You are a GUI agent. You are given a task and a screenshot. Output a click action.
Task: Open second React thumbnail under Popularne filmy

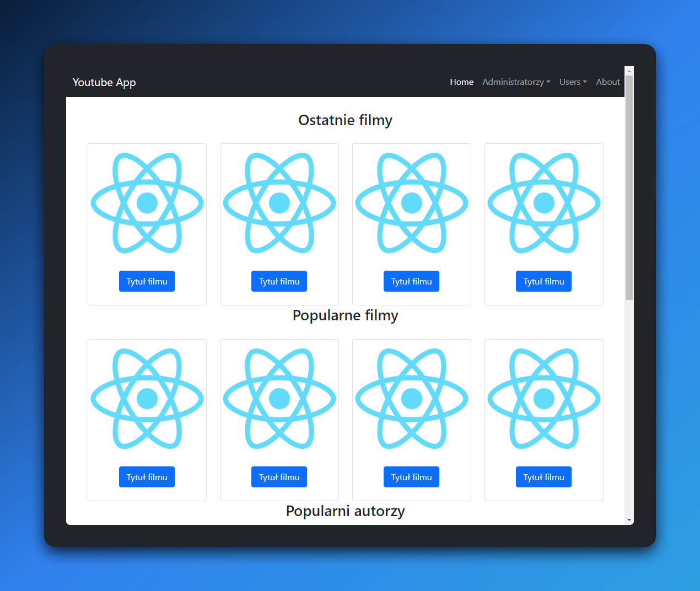[279, 399]
